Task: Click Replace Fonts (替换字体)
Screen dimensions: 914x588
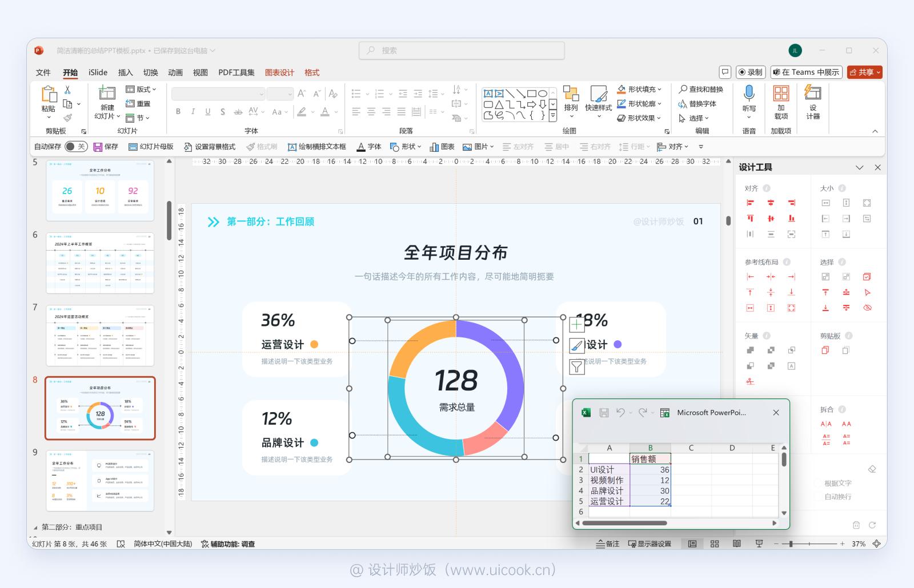Action: pyautogui.click(x=697, y=104)
